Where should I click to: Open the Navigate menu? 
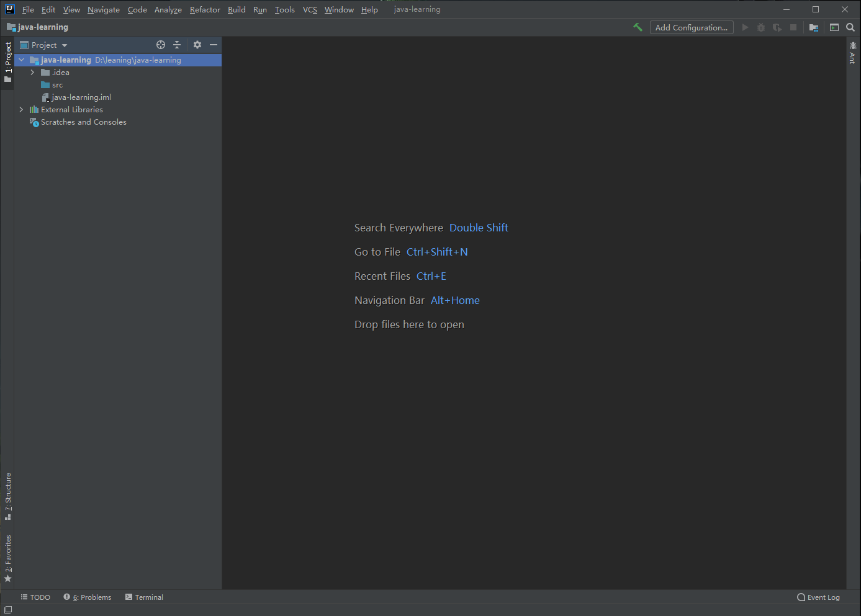click(104, 9)
